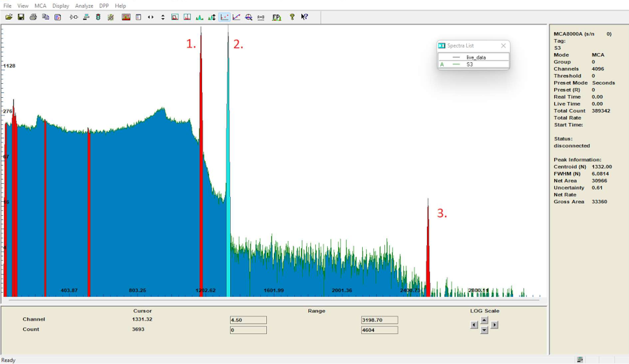
Task: Click the traffic light acquisition icon
Action: tap(98, 17)
